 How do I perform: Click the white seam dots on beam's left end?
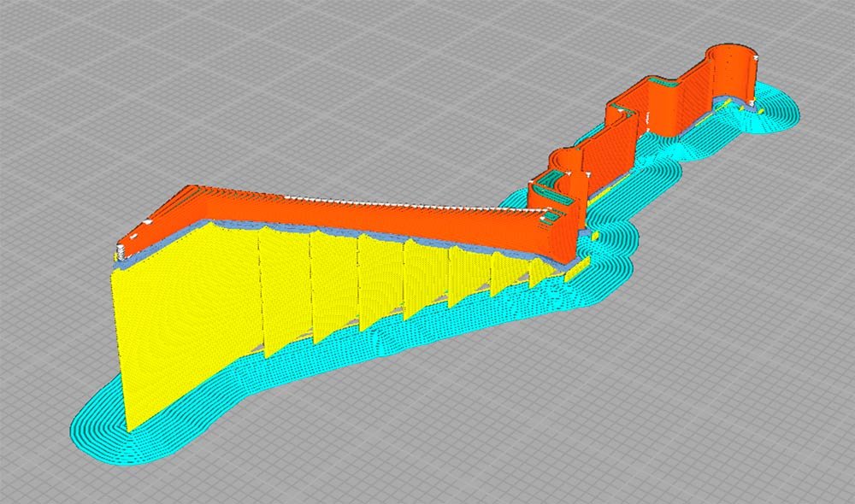click(x=122, y=250)
